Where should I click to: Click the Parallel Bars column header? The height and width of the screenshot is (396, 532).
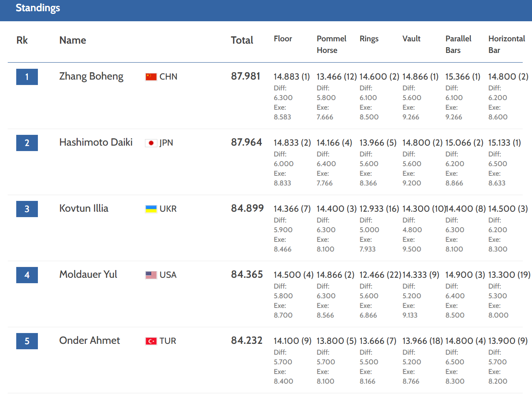click(458, 44)
